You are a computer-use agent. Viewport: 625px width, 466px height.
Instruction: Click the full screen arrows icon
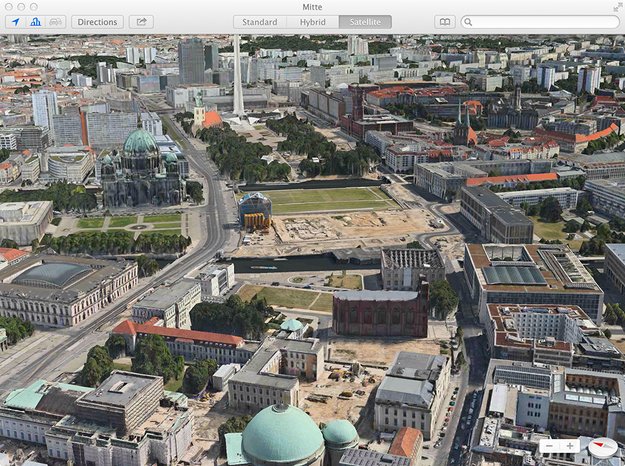point(618,7)
